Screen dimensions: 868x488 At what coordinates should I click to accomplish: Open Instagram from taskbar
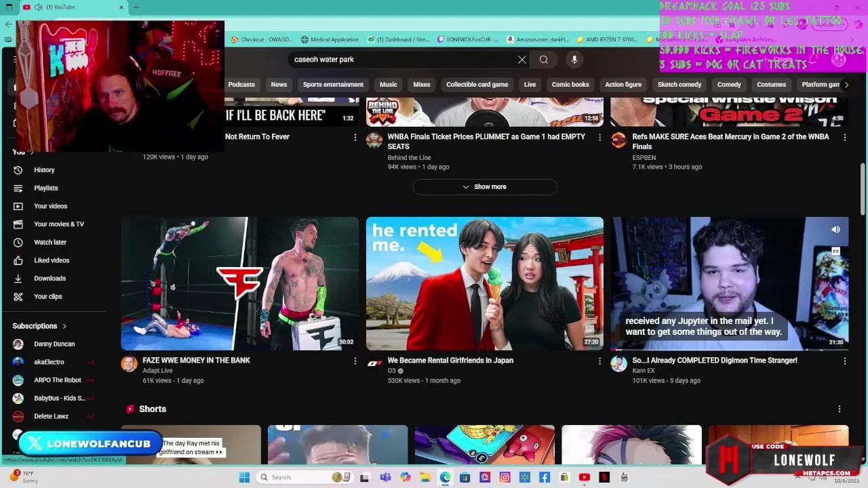click(505, 477)
